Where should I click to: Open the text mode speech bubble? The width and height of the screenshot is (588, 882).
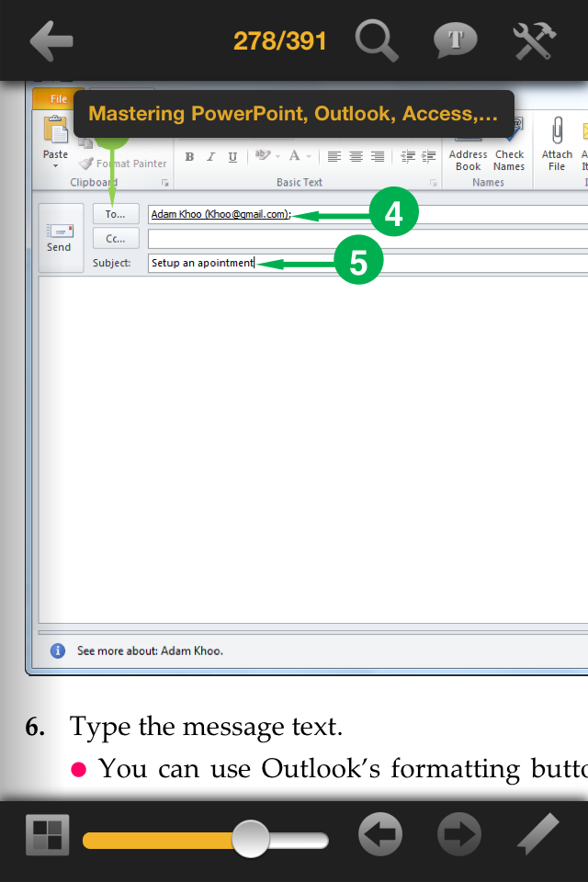pyautogui.click(x=455, y=40)
